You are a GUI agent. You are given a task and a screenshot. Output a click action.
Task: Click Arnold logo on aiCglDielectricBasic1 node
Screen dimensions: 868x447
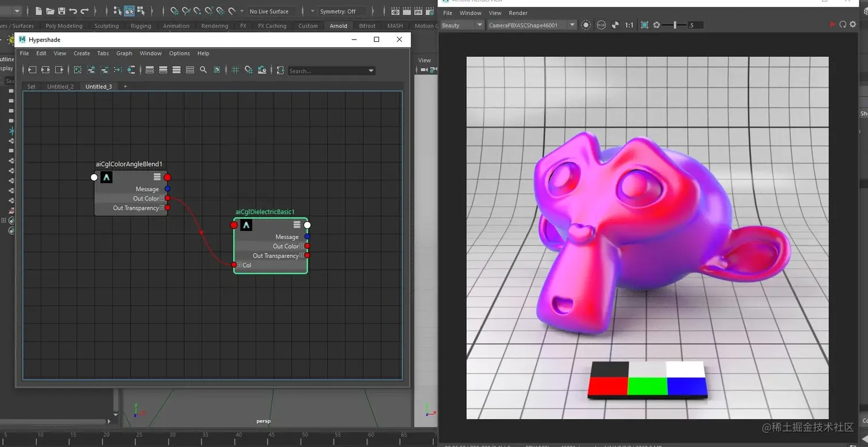[x=246, y=225]
